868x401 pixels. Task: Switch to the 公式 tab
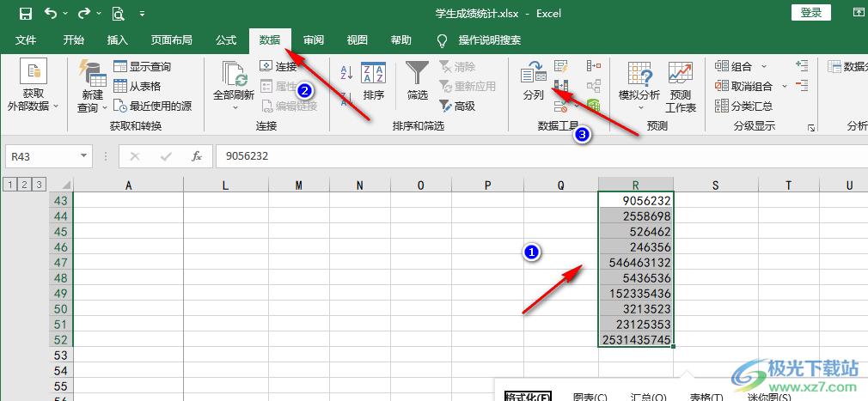tap(226, 39)
